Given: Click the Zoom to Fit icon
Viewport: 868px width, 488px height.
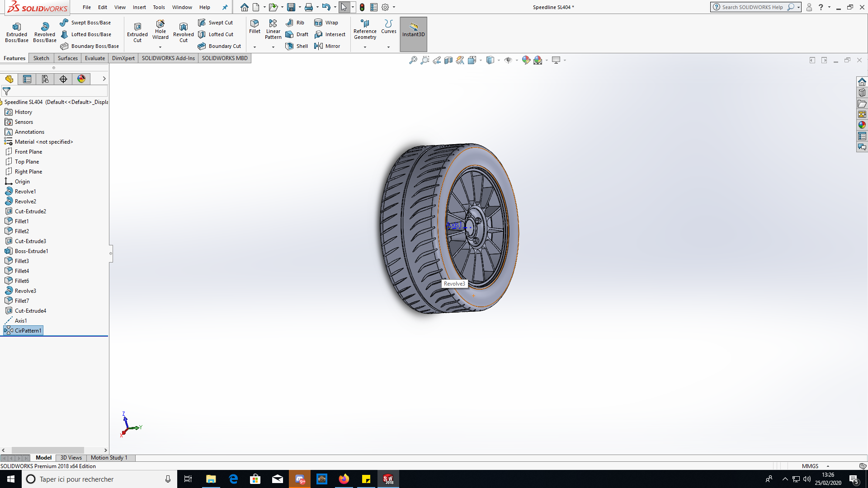Looking at the screenshot, I should (x=413, y=60).
